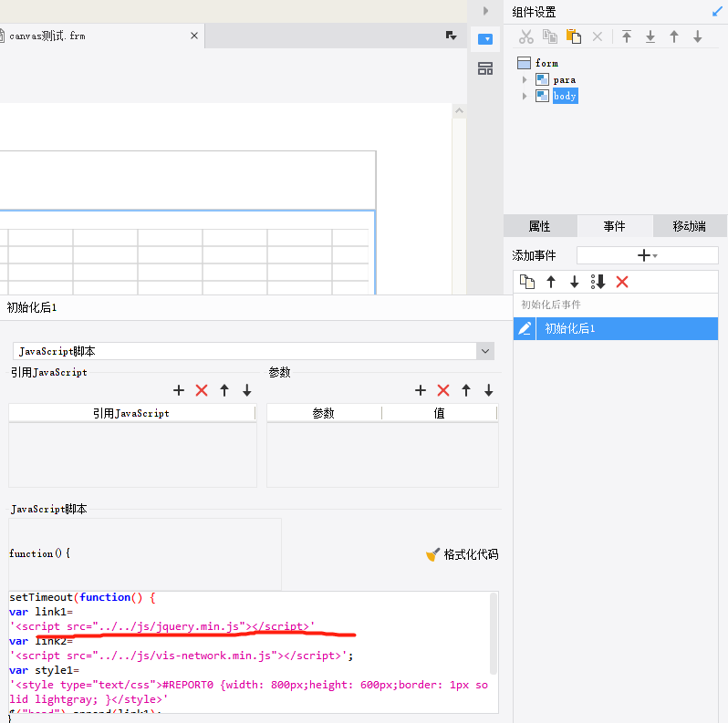
Task: Move component to bottom with bar-arrow icon
Action: (650, 36)
